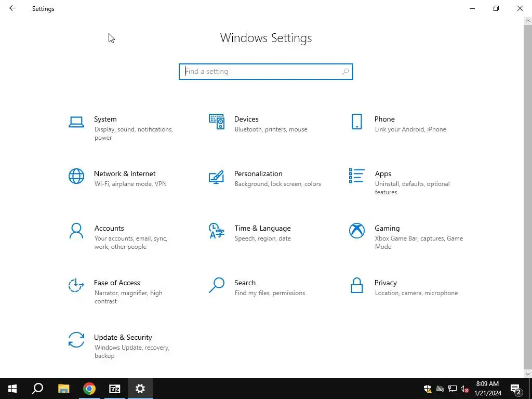Open Apps list icon

click(x=356, y=176)
